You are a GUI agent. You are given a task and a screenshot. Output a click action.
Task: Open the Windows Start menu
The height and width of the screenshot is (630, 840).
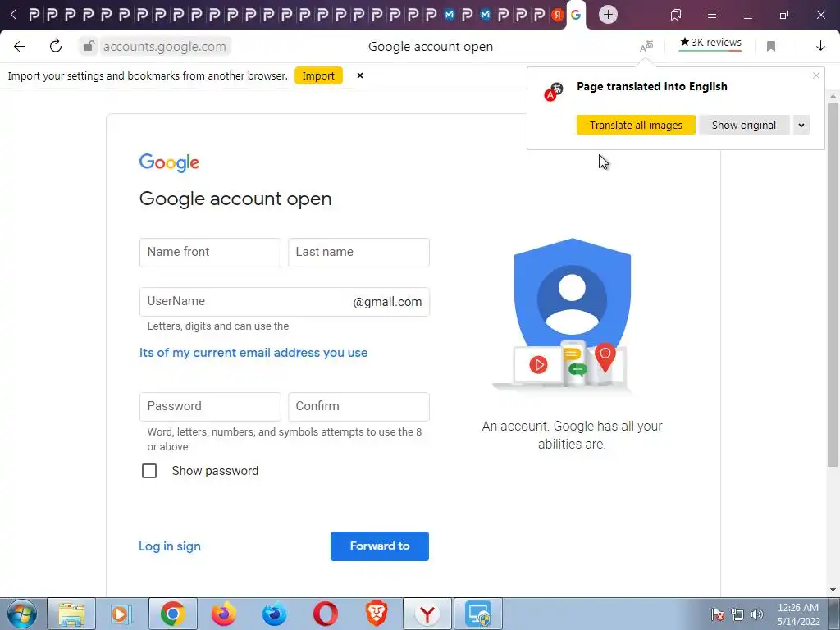22,614
